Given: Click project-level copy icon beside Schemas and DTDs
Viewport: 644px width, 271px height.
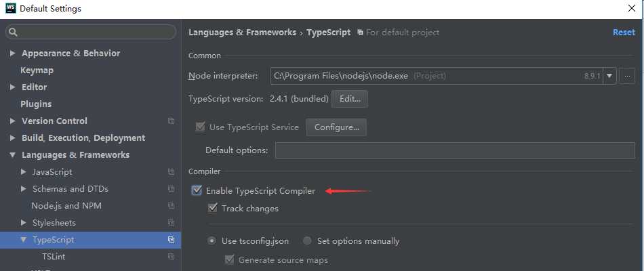Looking at the screenshot, I should [172, 189].
